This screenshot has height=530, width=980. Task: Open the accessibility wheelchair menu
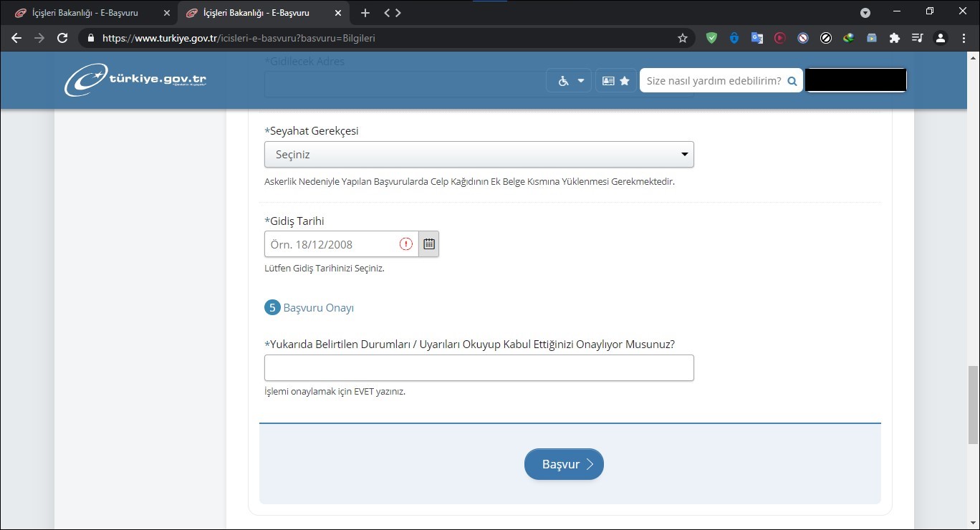tap(570, 81)
